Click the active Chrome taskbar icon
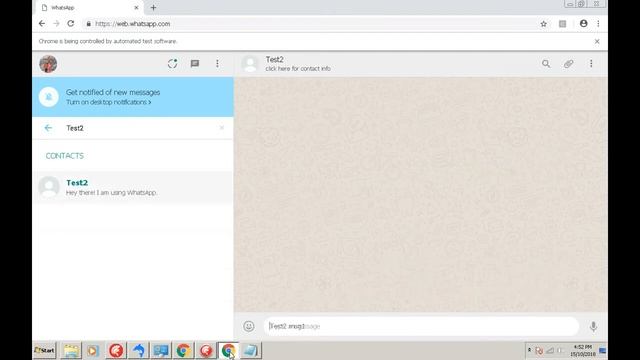The height and width of the screenshot is (360, 640). 228,351
